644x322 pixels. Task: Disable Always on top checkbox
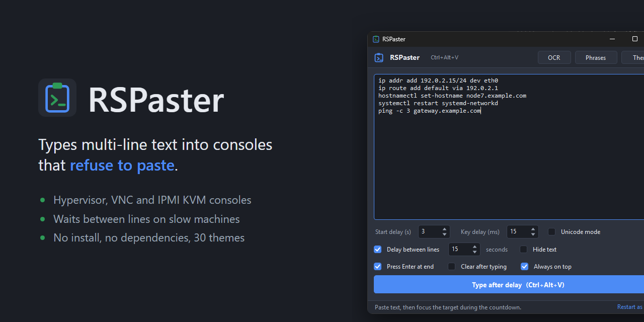[524, 267]
